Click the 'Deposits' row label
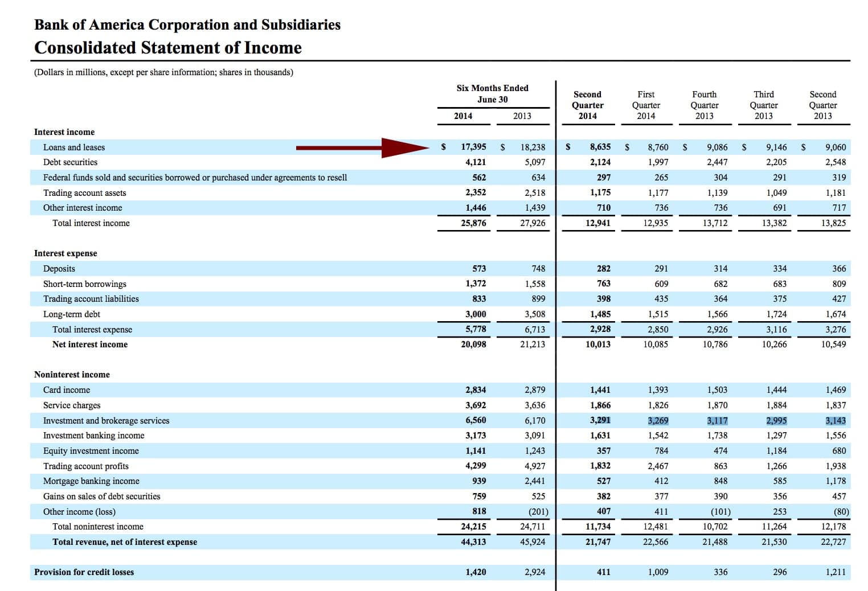Screen dimensions: 868x591 [59, 269]
